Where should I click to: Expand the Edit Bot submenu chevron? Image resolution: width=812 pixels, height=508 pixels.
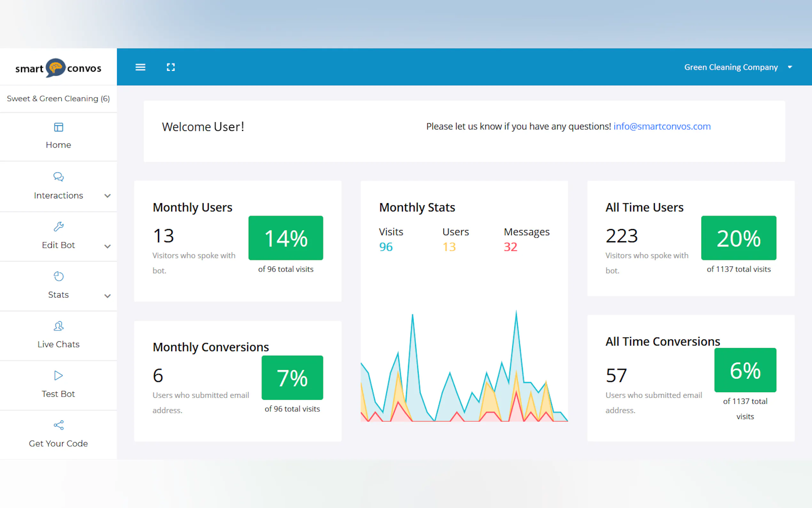(x=107, y=246)
